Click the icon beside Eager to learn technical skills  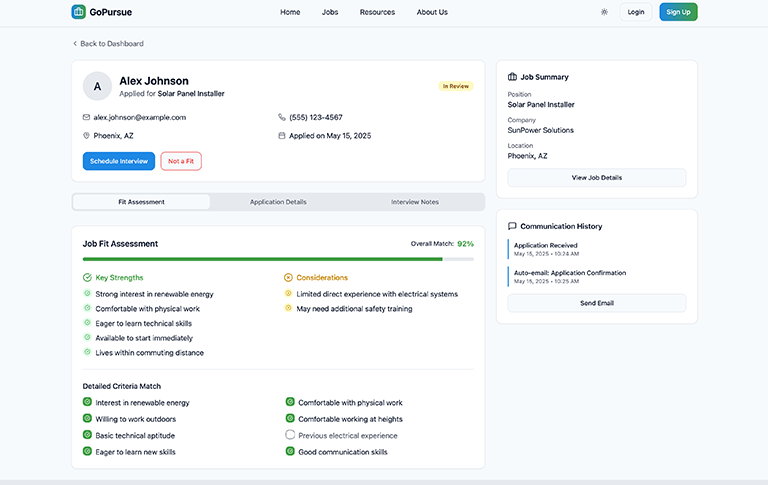pyautogui.click(x=87, y=323)
